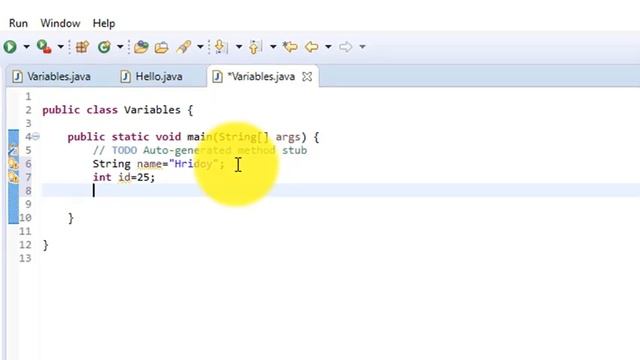This screenshot has height=360, width=640.
Task: Click the 'id' variable on line 7
Action: click(124, 178)
